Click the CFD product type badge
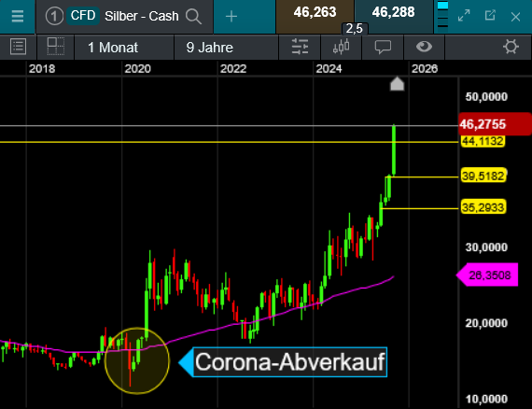Viewport: 532px width, 409px height. pyautogui.click(x=83, y=16)
